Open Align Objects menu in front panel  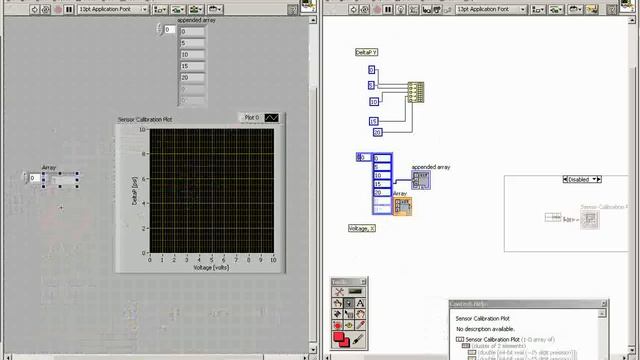(160, 9)
